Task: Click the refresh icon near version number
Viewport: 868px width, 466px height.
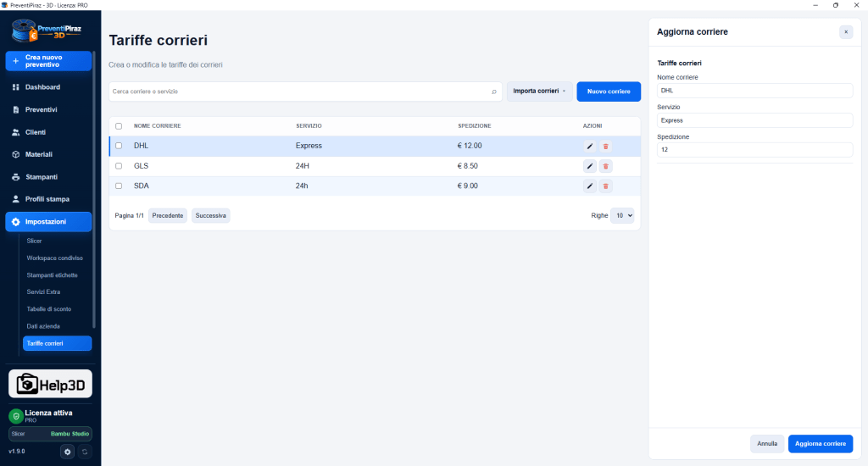Action: [x=85, y=452]
